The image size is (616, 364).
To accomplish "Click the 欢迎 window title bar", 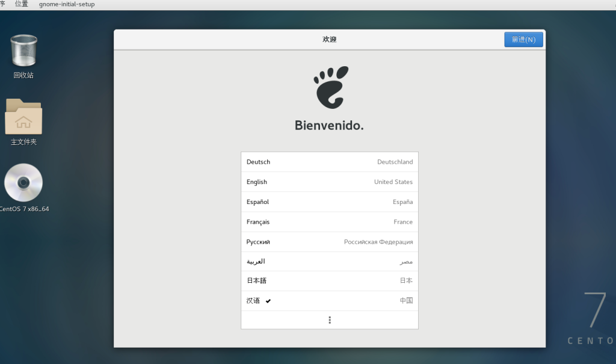I will coord(329,40).
